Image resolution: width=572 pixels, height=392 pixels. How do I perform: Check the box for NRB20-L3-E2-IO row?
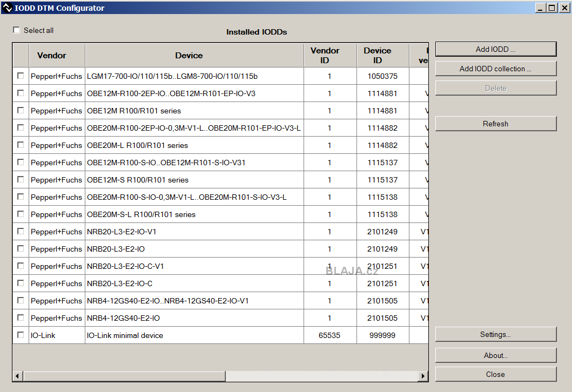tap(21, 248)
